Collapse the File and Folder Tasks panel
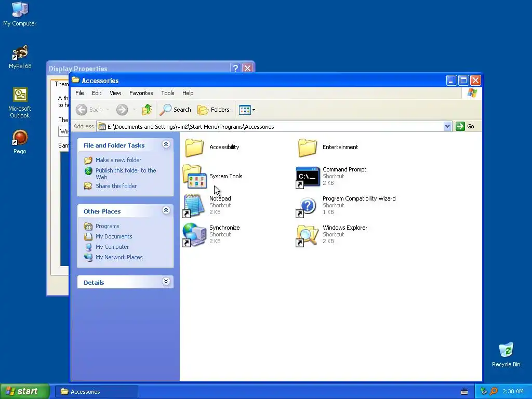Viewport: 532px width, 399px height. 166,144
